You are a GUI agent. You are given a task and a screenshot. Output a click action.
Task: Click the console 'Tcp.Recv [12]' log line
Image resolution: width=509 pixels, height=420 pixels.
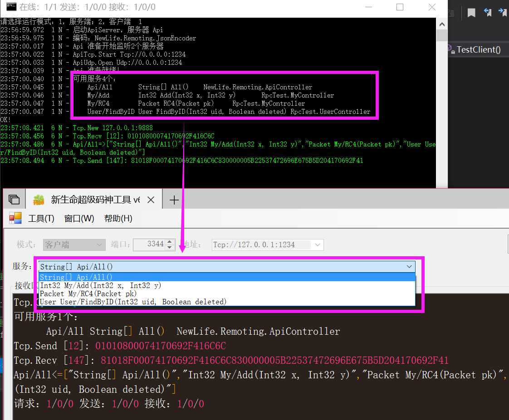(108, 136)
